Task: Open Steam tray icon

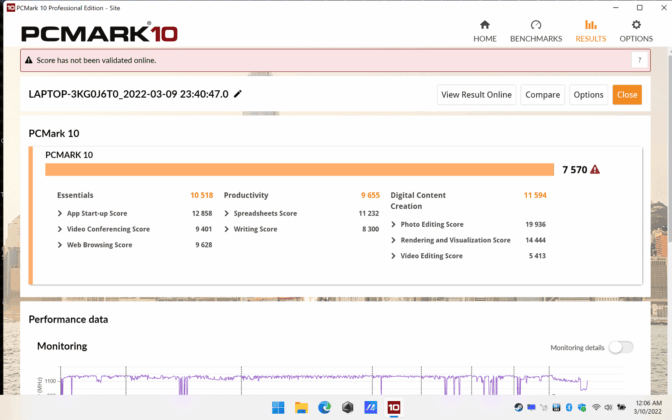Action: [x=519, y=407]
